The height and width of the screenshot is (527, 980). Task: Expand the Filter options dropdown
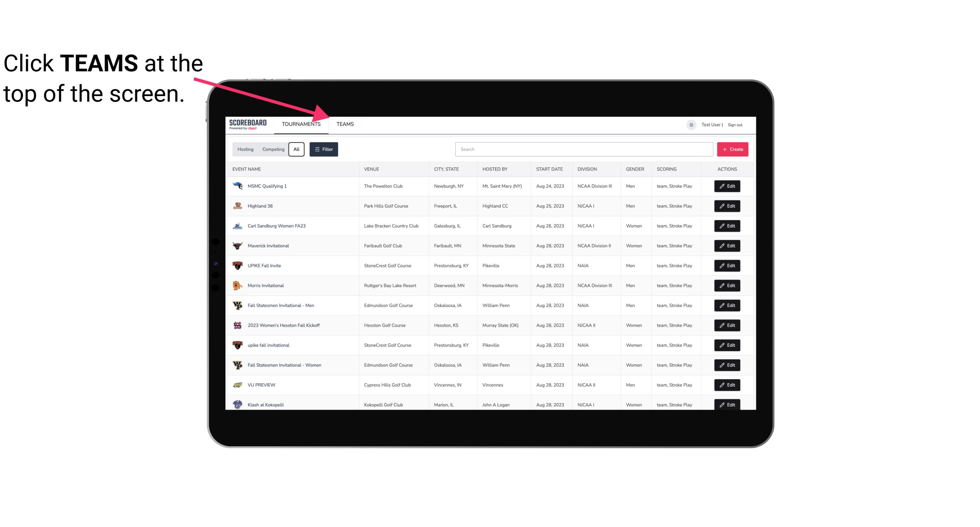pyautogui.click(x=324, y=149)
